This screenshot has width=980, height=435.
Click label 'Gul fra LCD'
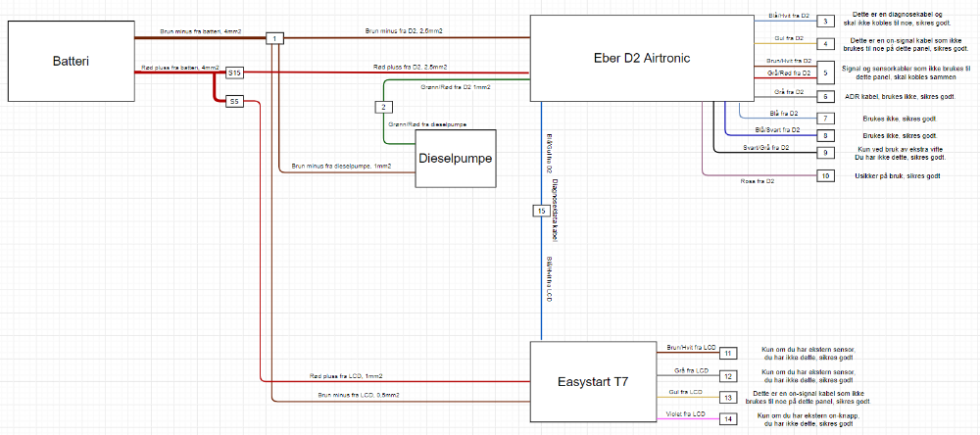[x=687, y=392]
